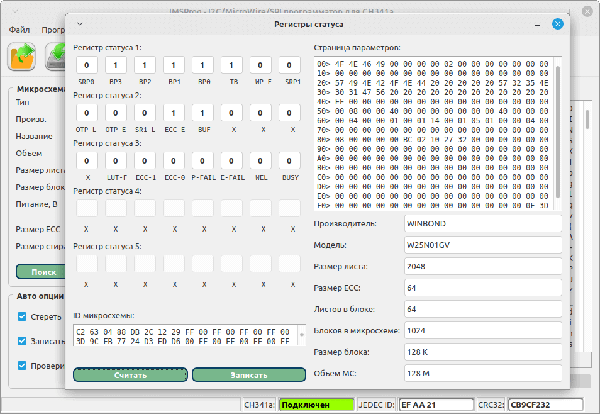Click the SRP0 bit box in status register 1
The width and height of the screenshot is (600, 414).
click(x=86, y=65)
